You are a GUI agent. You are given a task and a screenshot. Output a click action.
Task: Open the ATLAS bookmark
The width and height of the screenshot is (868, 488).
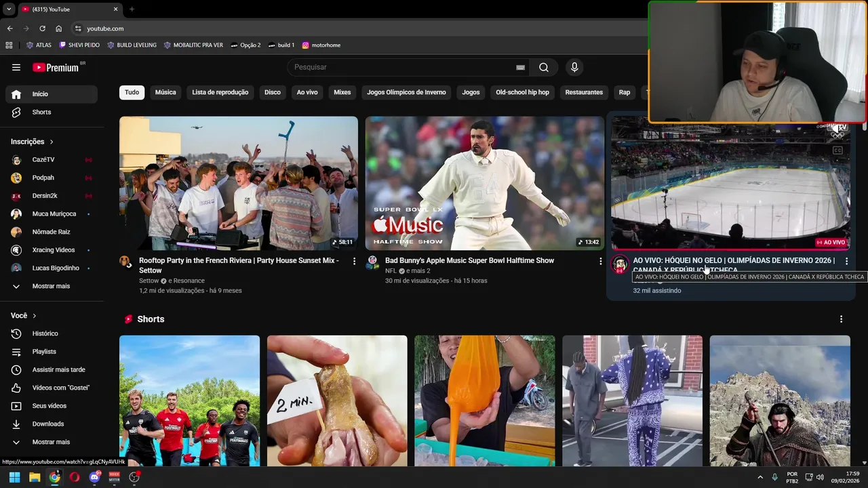tap(39, 45)
